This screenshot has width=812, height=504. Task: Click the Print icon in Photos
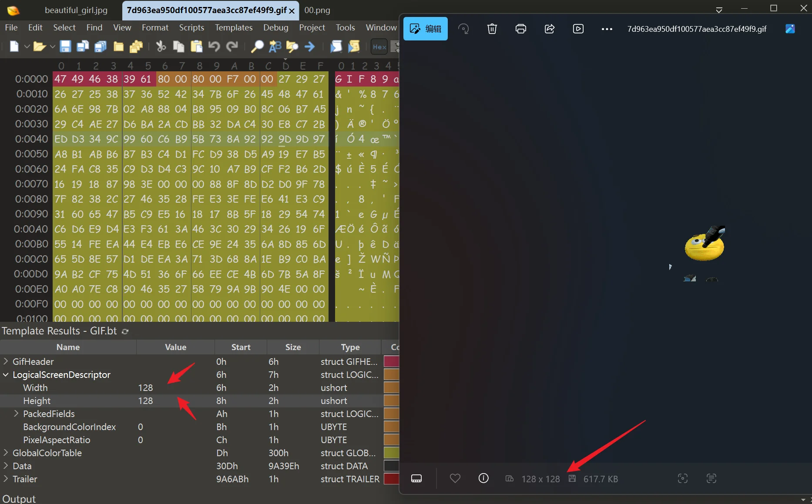[520, 29]
